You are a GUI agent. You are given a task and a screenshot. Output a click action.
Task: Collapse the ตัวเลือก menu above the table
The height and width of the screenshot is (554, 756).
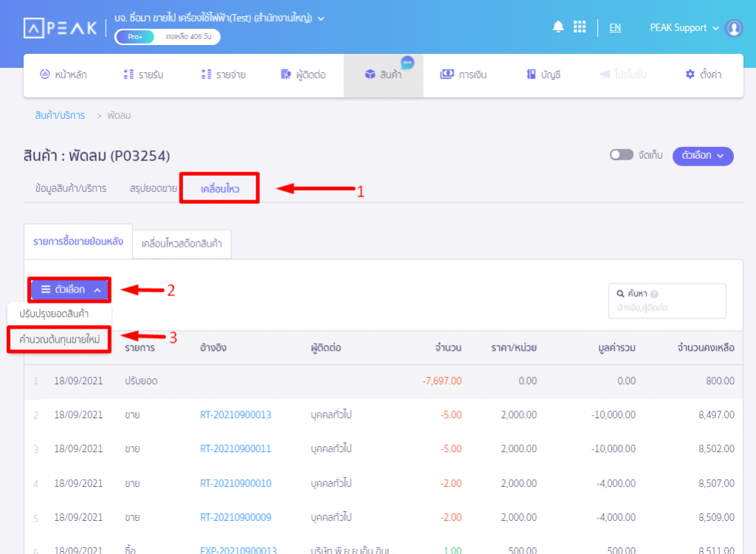pos(70,290)
